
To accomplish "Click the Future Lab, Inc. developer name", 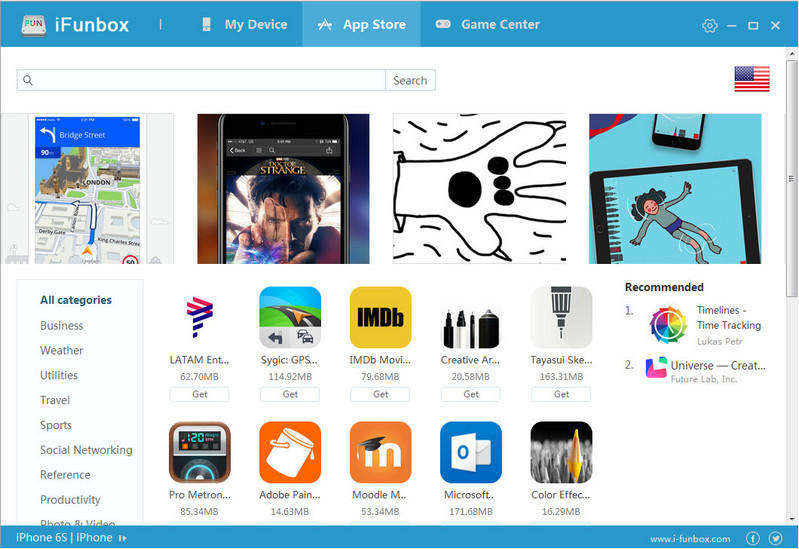I will [x=704, y=379].
